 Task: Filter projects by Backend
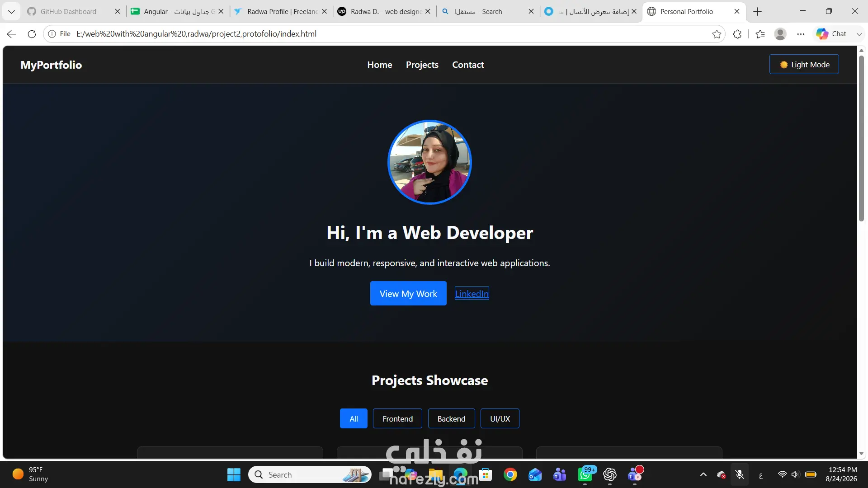(x=451, y=418)
